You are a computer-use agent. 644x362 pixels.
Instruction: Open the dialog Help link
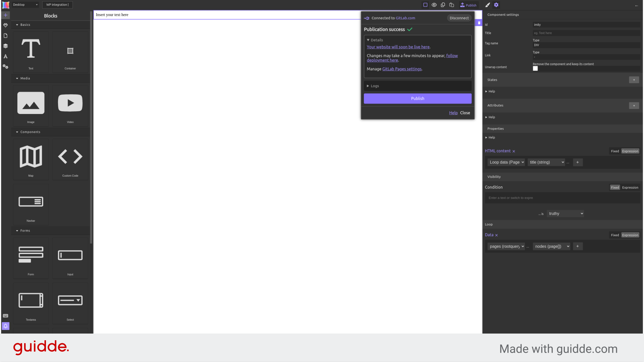pos(453,113)
